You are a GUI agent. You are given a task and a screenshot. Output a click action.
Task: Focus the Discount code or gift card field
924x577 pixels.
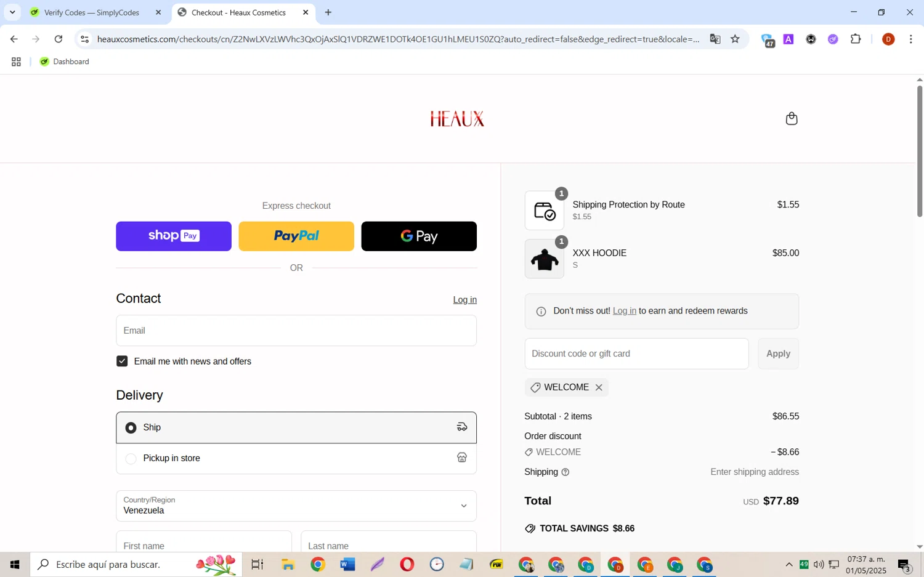tap(636, 354)
